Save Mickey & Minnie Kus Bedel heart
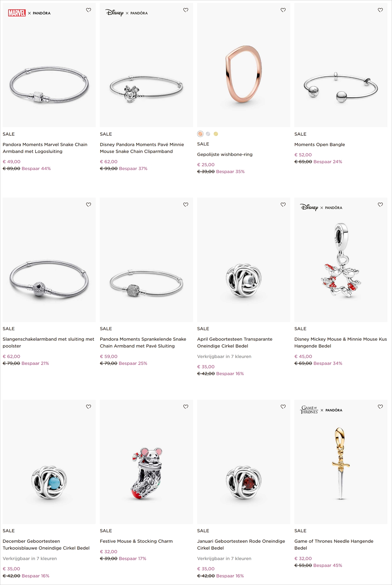This screenshot has height=585, width=392. tap(380, 205)
